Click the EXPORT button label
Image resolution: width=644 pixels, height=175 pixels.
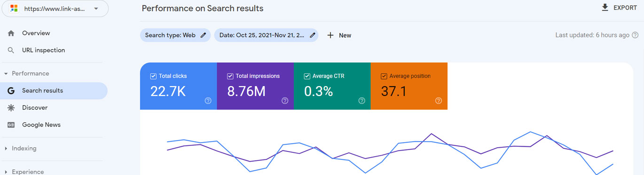click(x=625, y=8)
